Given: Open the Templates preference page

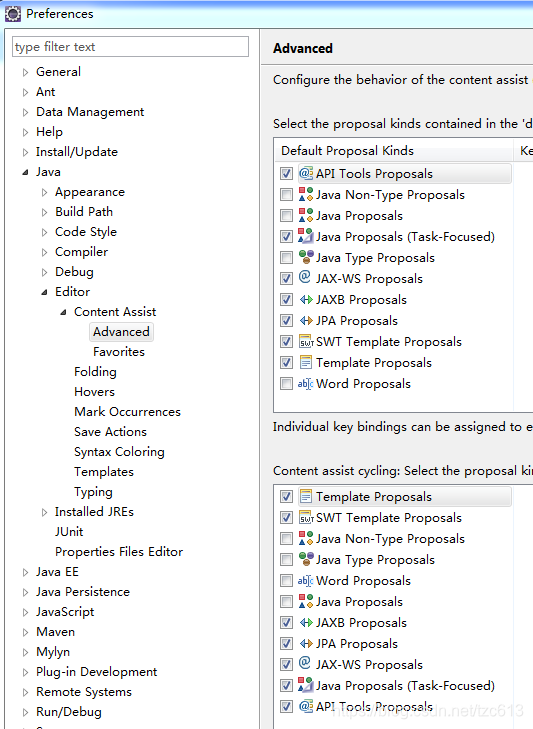Looking at the screenshot, I should 104,472.
